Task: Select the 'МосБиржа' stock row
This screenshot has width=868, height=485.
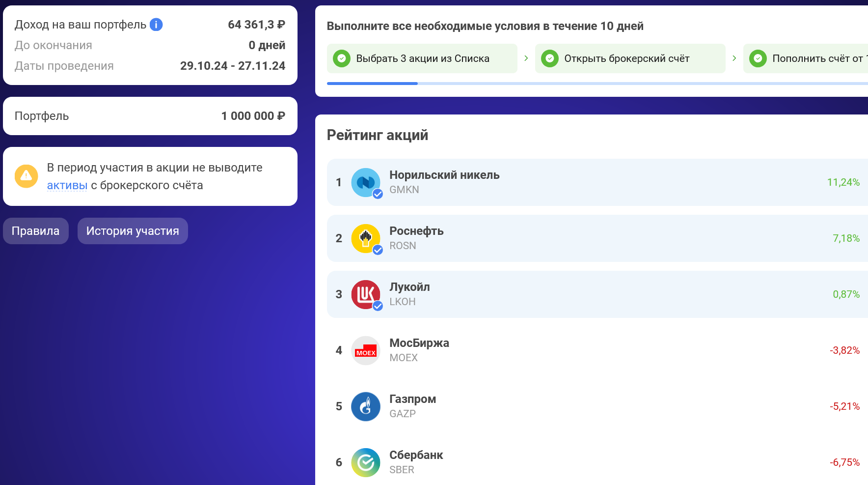Action: 597,350
